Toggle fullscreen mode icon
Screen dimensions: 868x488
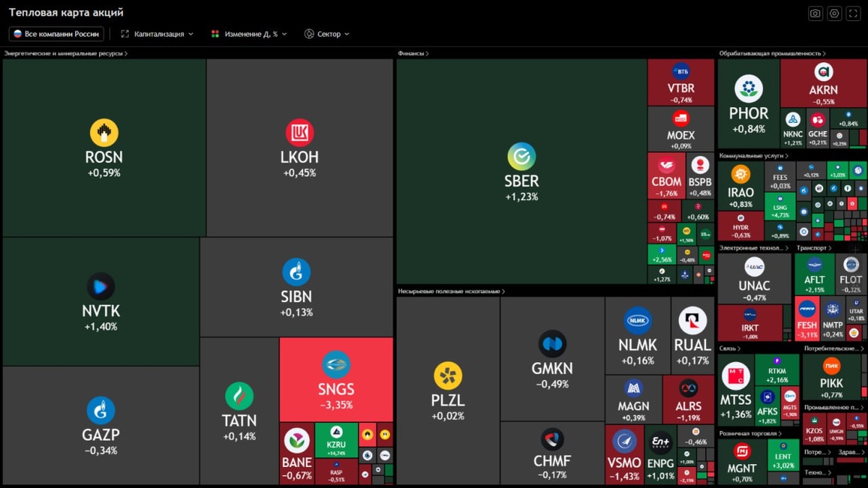(x=854, y=13)
